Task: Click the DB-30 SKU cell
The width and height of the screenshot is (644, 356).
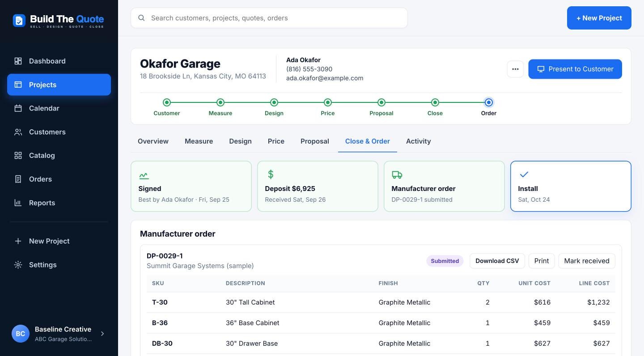Action: coord(162,343)
